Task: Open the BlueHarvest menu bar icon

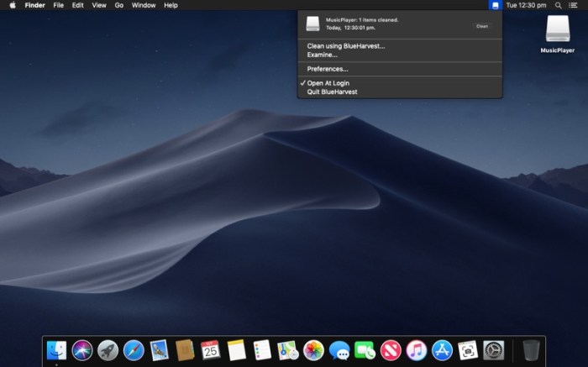Action: point(496,5)
